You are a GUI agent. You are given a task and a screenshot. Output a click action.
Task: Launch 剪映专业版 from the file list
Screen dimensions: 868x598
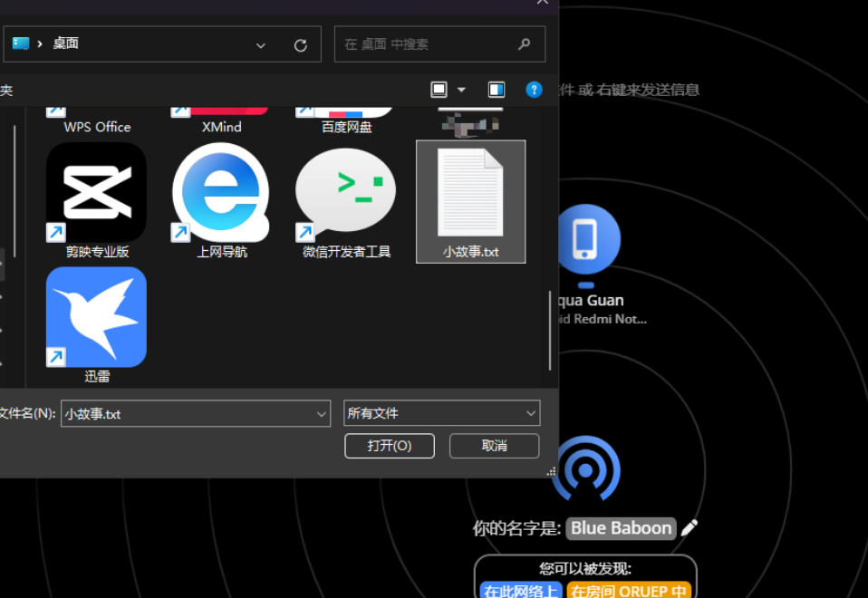click(x=96, y=193)
